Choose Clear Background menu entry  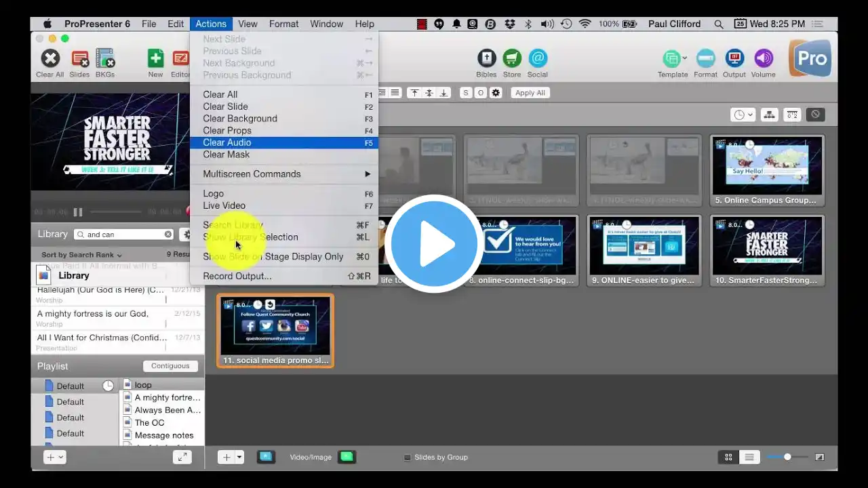[284, 119]
